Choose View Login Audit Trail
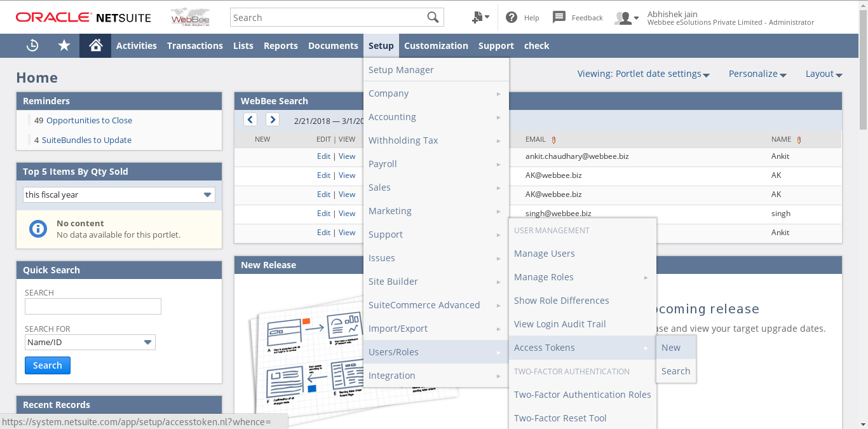The width and height of the screenshot is (868, 429). [x=582, y=324]
